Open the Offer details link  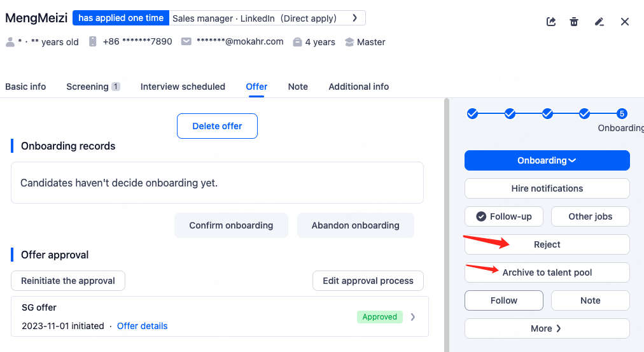[142, 326]
